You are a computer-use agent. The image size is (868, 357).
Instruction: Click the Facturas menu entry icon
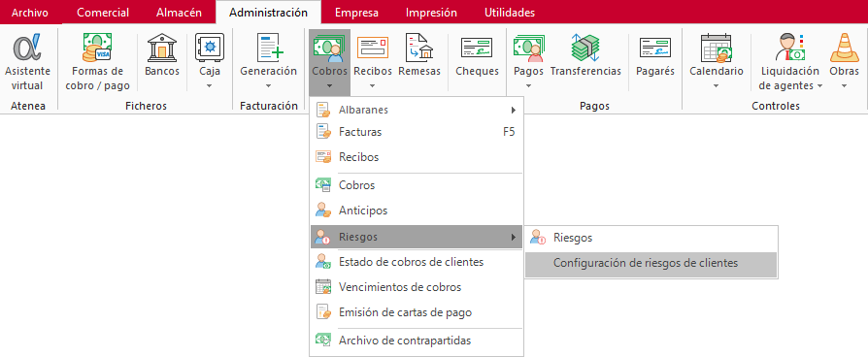pos(322,132)
